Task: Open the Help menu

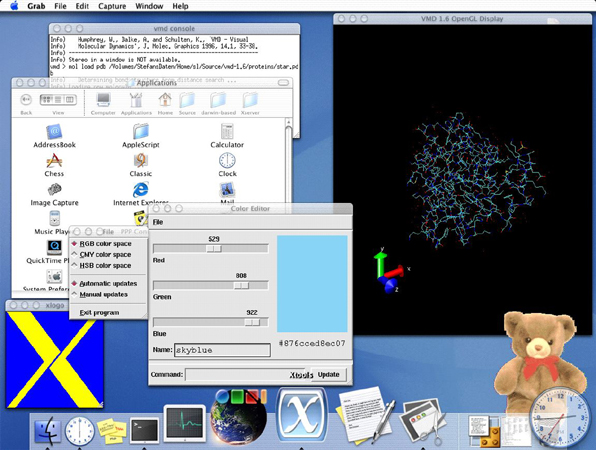Action: coord(180,6)
